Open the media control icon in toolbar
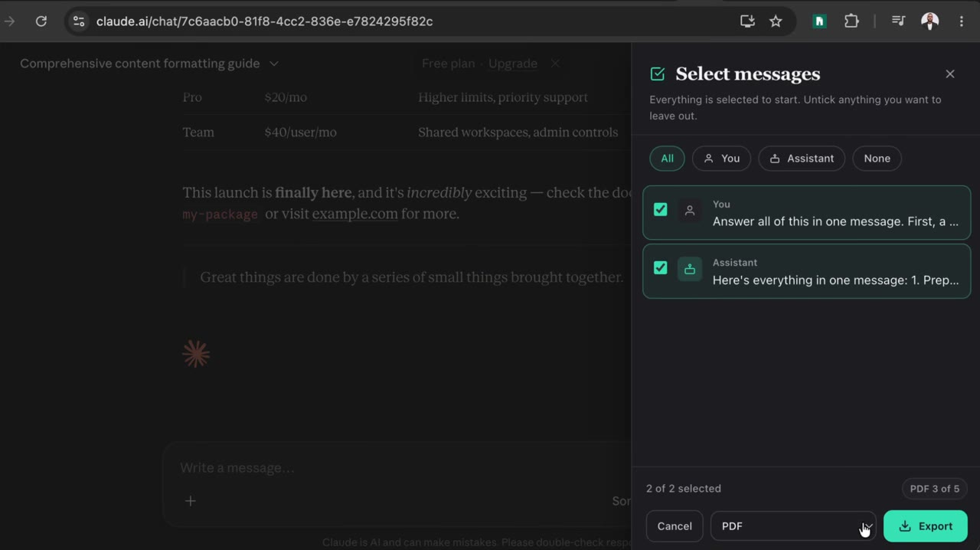 tap(899, 21)
